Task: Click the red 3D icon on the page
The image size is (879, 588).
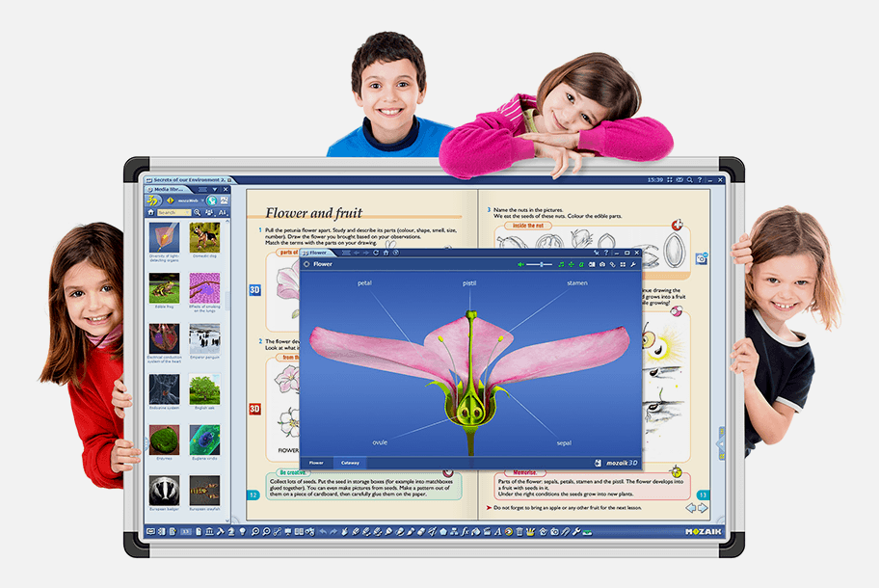Action: coord(255,409)
